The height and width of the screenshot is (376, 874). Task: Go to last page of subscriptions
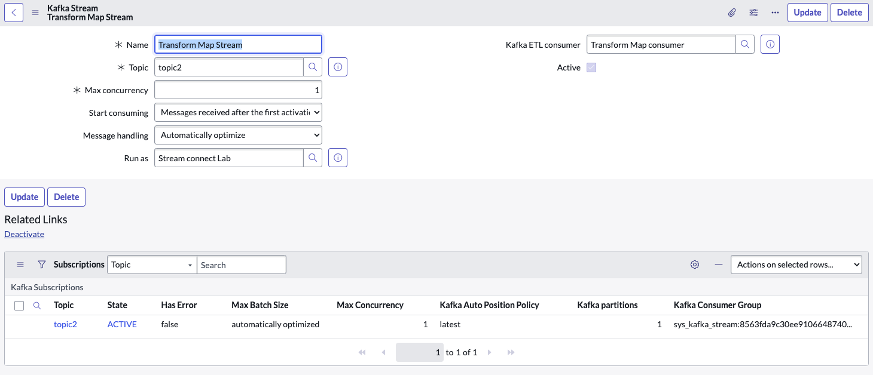click(x=511, y=352)
